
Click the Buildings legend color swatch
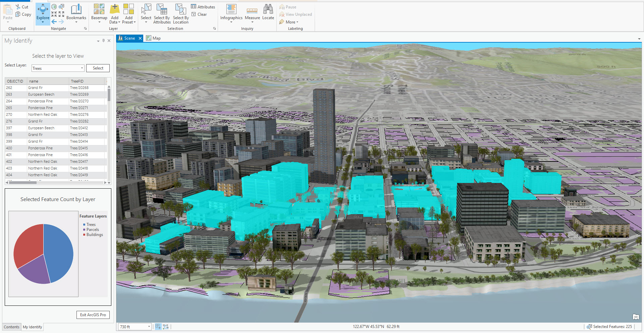(x=84, y=235)
